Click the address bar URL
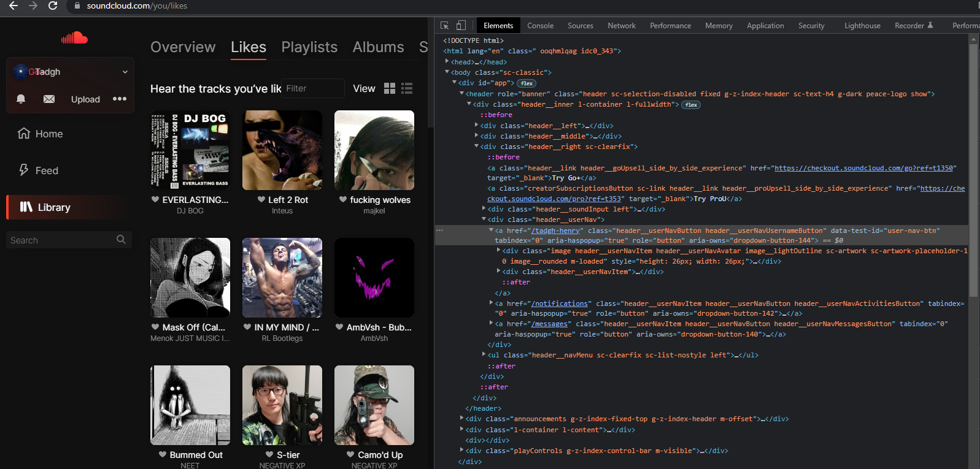Viewport: 980px width, 469px height. pos(137,6)
